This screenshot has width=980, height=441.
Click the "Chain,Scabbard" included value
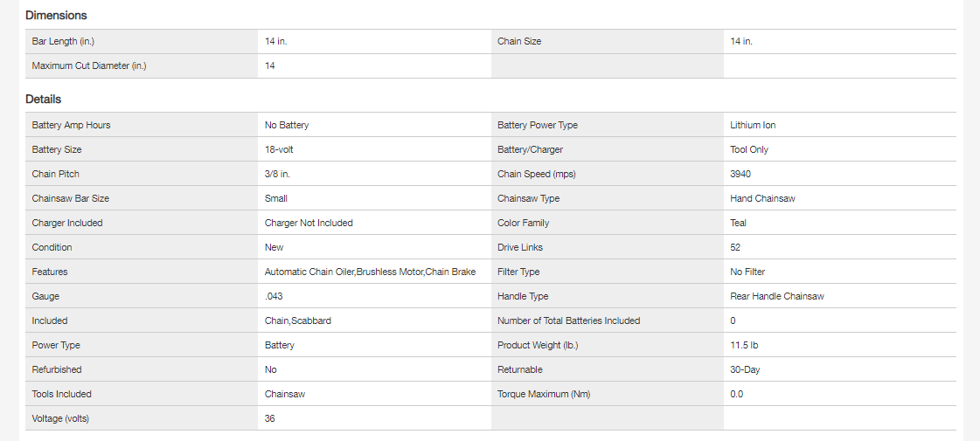(298, 320)
